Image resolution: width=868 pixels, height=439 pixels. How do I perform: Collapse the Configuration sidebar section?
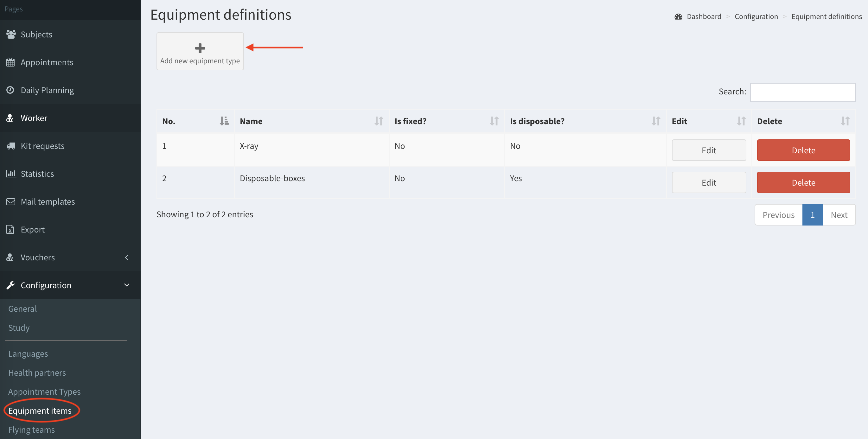coord(127,285)
